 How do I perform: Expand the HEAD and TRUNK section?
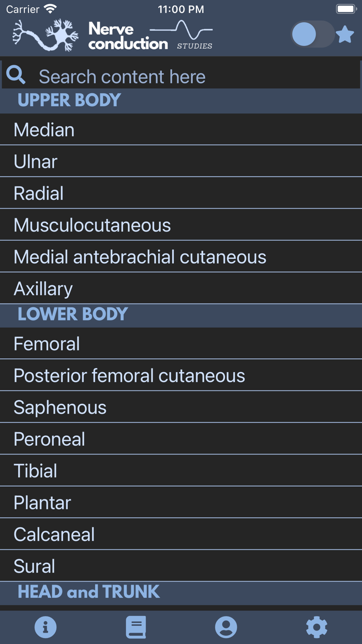89,592
